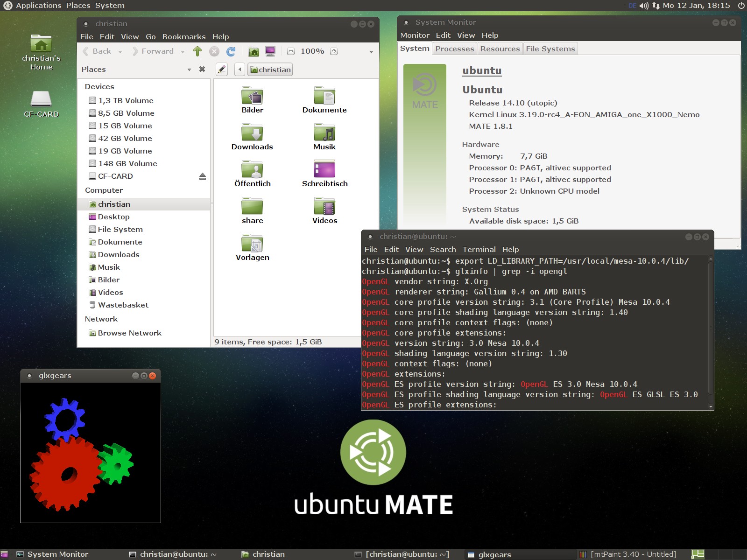Go up to the parent folder
This screenshot has height=560, width=747.
point(197,51)
